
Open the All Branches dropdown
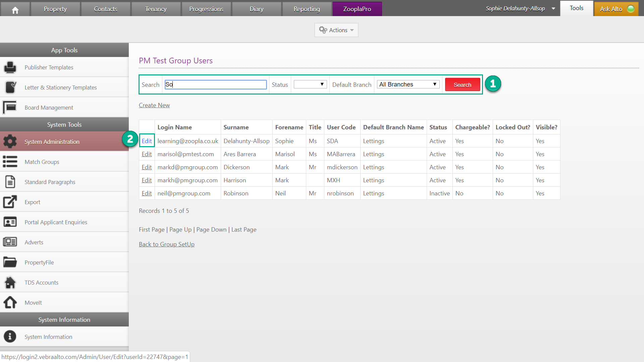(408, 84)
